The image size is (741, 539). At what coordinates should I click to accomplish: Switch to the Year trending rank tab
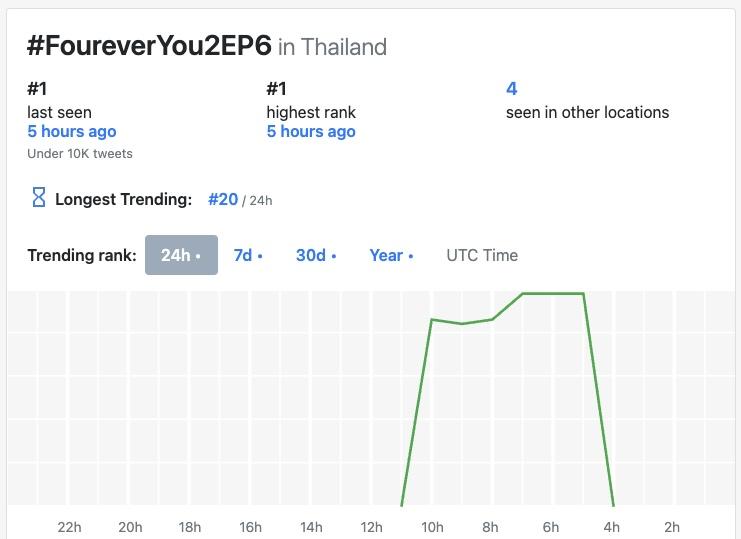(391, 255)
